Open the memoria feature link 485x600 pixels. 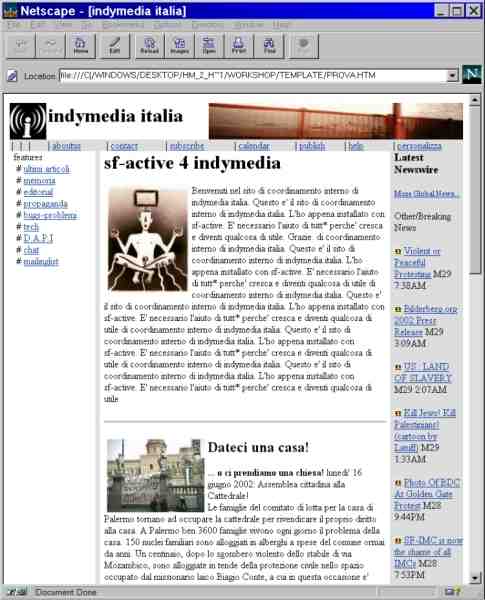39,181
